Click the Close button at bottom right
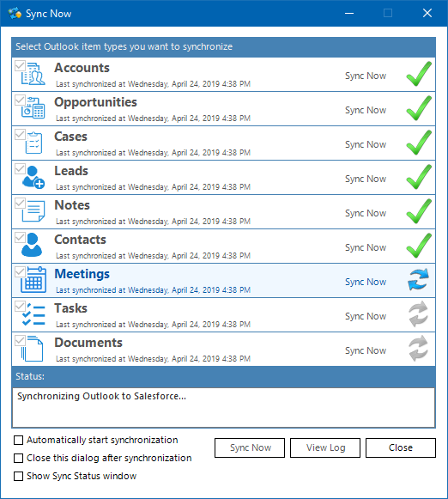This screenshot has width=448, height=499. click(401, 447)
